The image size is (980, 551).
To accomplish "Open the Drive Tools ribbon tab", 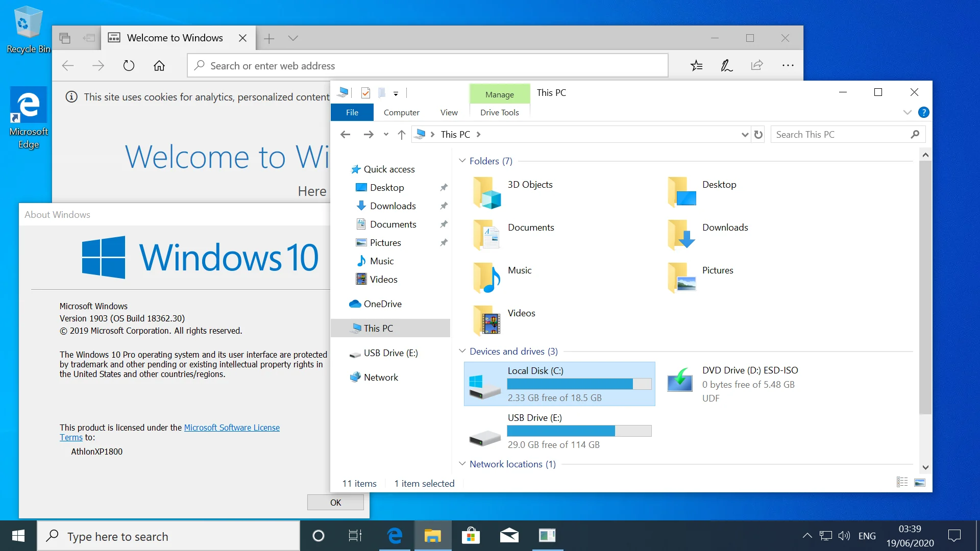I will pyautogui.click(x=499, y=112).
